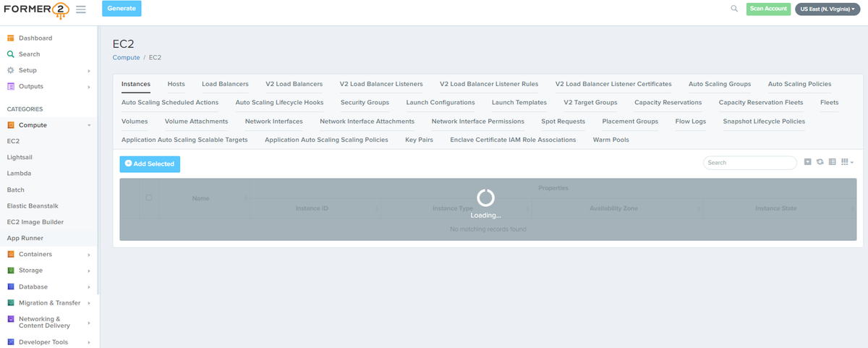Expand the Containers category arrow
The width and height of the screenshot is (868, 348).
point(88,255)
